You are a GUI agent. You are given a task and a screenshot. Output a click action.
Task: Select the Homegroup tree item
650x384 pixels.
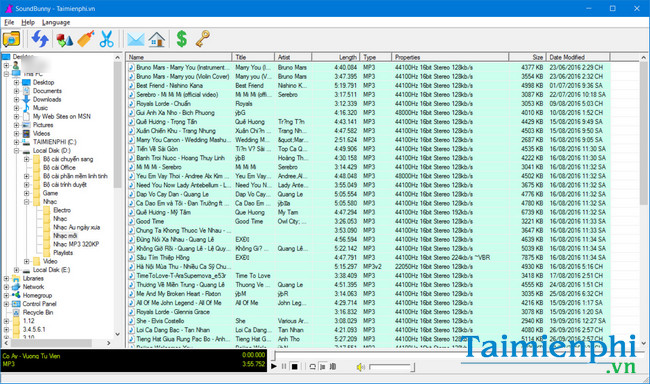click(x=37, y=295)
